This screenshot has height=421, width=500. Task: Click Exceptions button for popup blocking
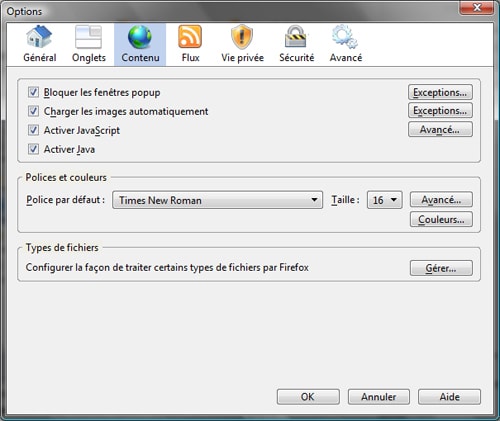(x=440, y=92)
